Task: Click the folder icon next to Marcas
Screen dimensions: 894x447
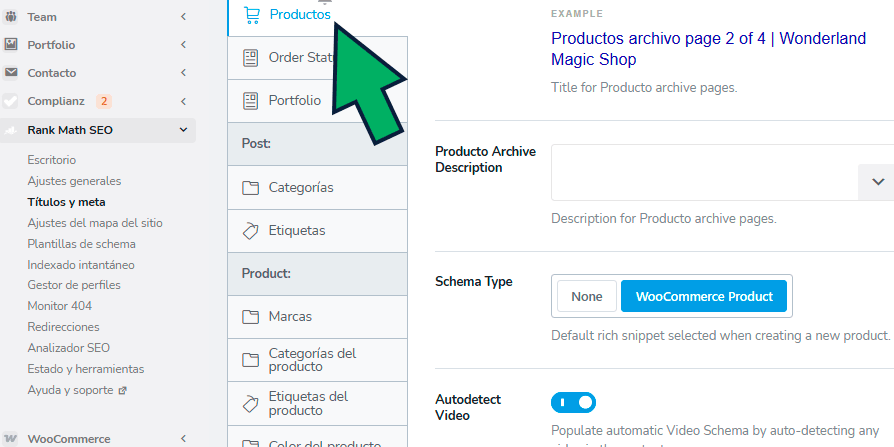Action: [x=250, y=317]
